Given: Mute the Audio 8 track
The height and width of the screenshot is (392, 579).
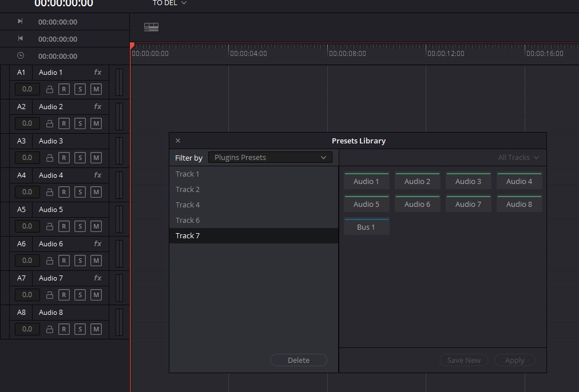Looking at the screenshot, I should coord(96,329).
